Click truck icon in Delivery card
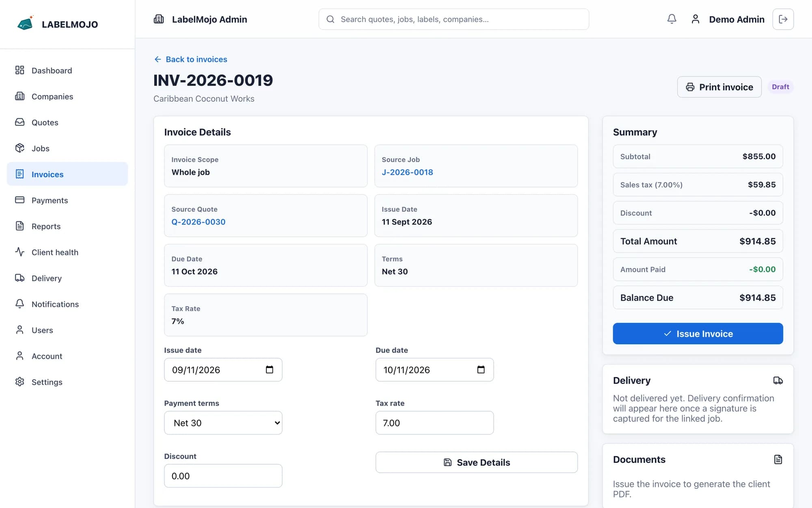Image resolution: width=812 pixels, height=508 pixels. point(778,380)
